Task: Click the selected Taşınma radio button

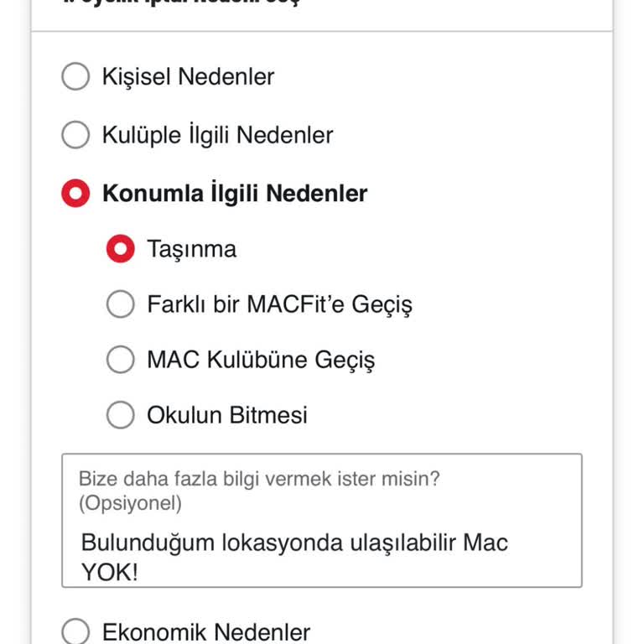Action: click(121, 249)
